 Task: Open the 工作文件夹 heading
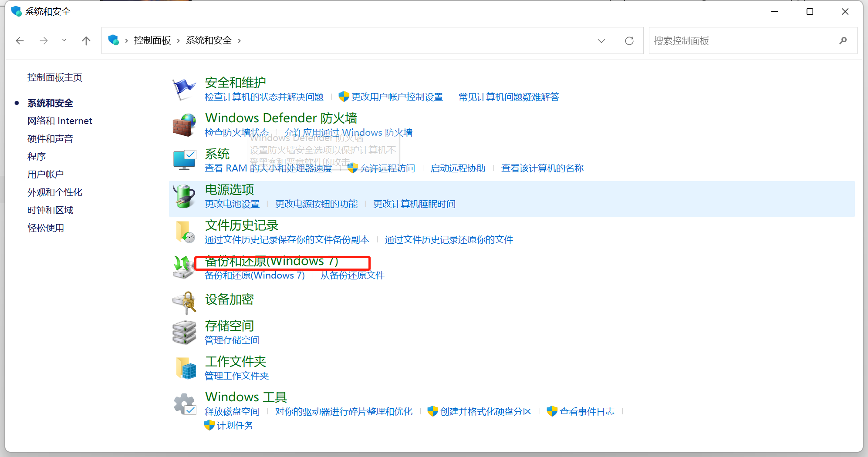[236, 361]
